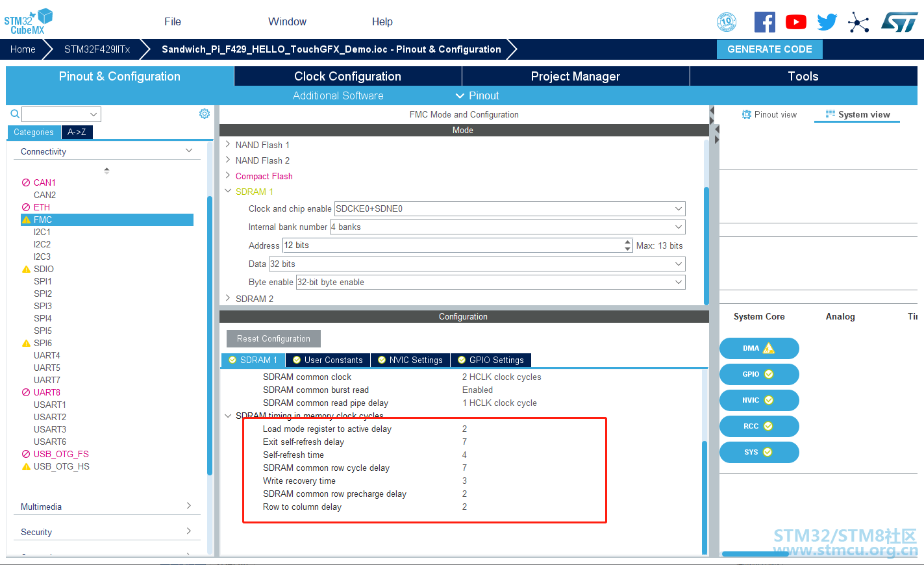This screenshot has height=565, width=924.
Task: Click the USB_OTG_FS disabled status icon
Action: pyautogui.click(x=26, y=454)
